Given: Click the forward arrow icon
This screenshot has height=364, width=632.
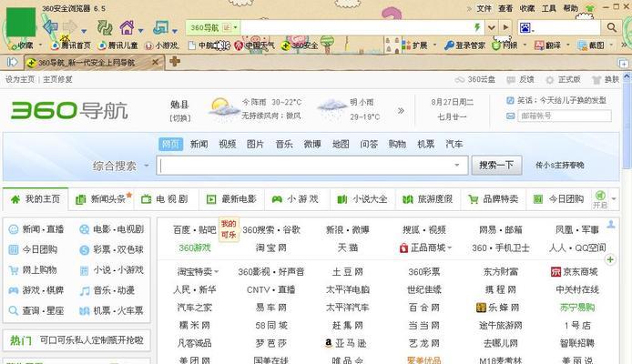Looking at the screenshot, I should [x=69, y=27].
